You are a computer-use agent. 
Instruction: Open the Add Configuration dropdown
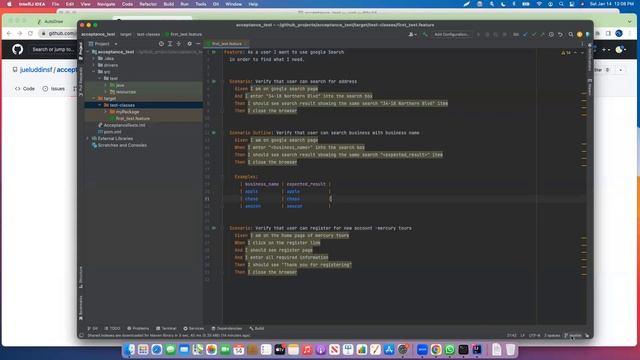point(451,35)
